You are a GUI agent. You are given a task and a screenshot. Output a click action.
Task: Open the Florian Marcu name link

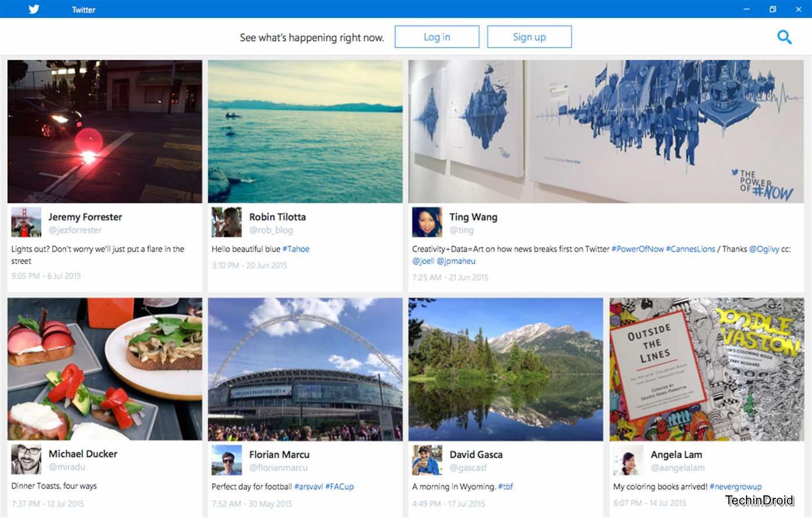click(279, 454)
